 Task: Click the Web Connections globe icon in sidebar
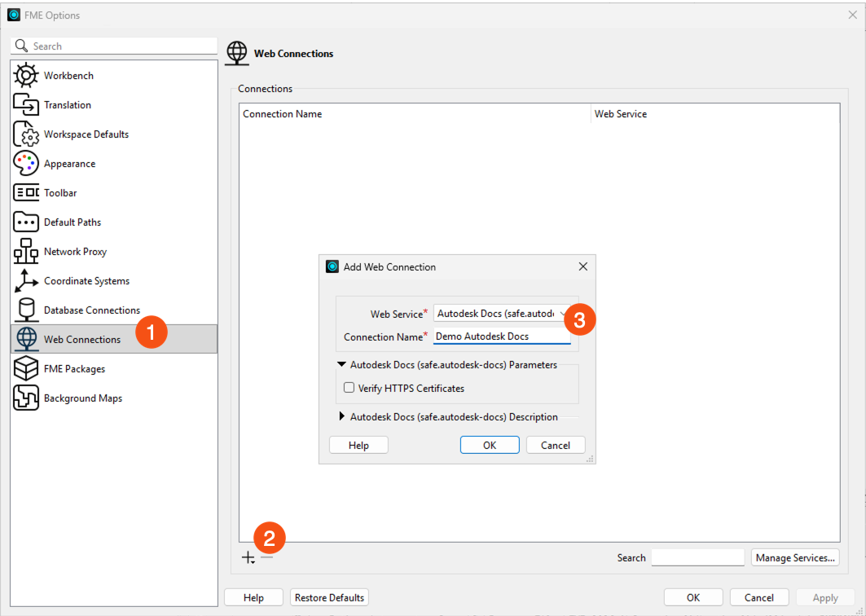click(26, 339)
